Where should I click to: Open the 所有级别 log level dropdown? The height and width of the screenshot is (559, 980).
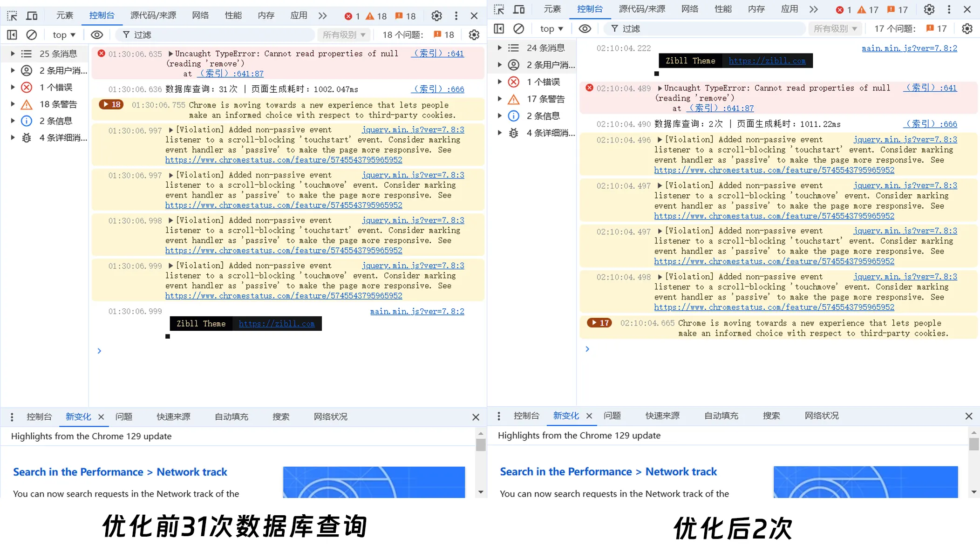pos(343,34)
